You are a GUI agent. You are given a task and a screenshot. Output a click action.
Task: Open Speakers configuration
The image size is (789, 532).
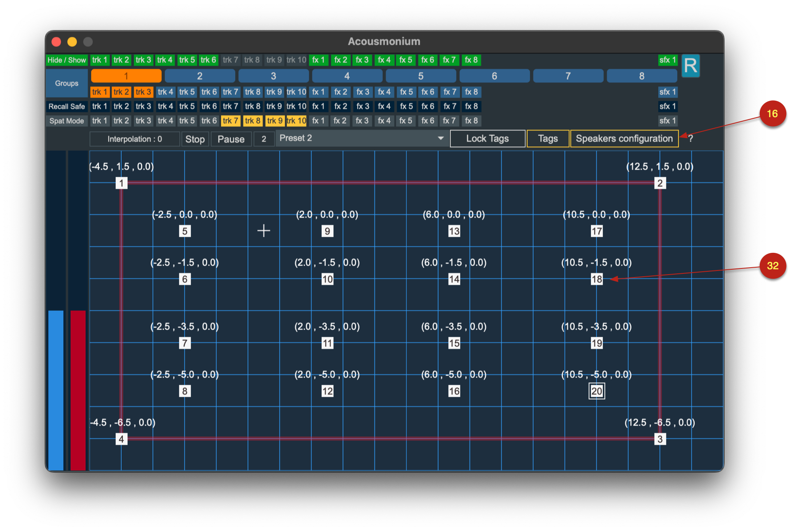[624, 139]
